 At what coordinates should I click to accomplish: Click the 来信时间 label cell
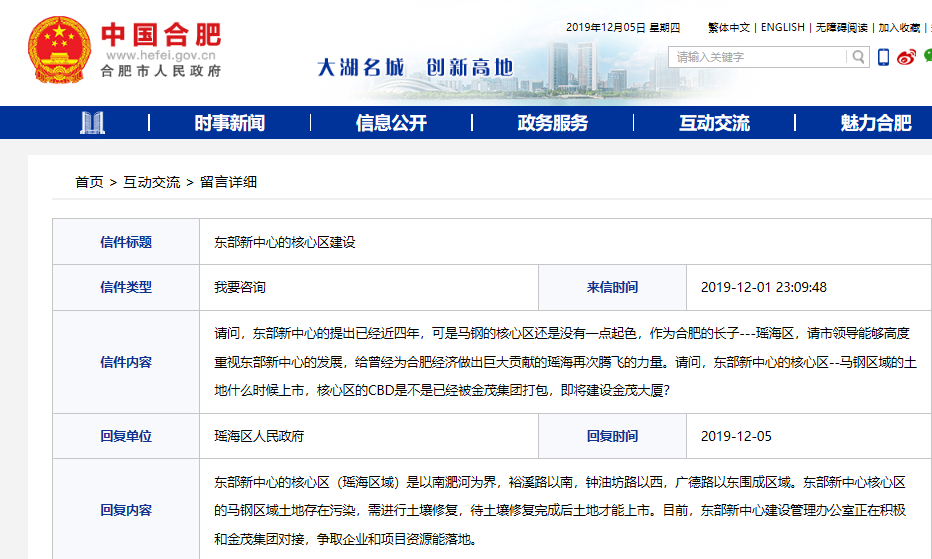tap(612, 287)
